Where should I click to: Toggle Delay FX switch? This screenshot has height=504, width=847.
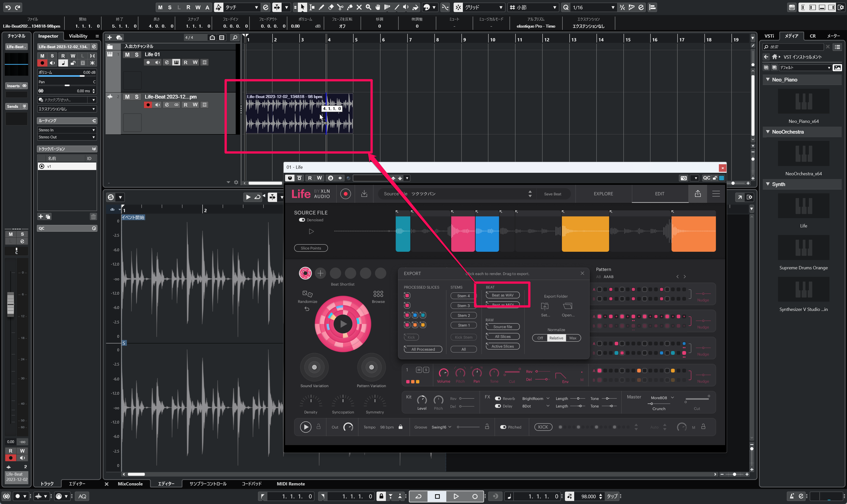point(498,406)
